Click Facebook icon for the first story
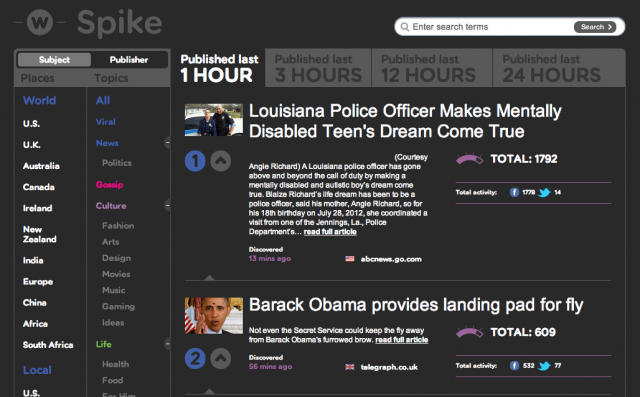The width and height of the screenshot is (640, 397). 514,192
